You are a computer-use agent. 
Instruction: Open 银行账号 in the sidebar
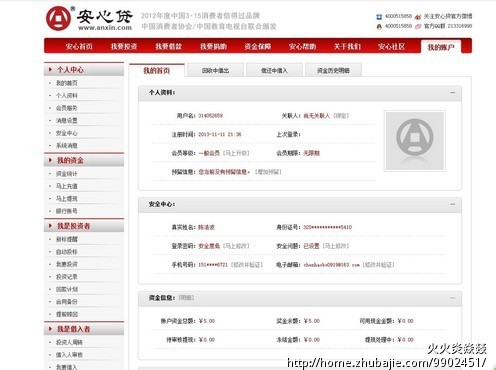tap(67, 211)
